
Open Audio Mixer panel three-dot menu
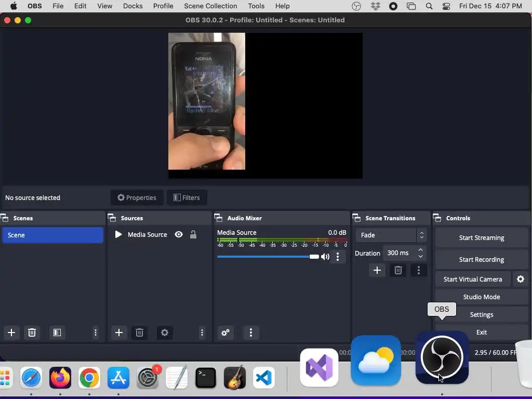(x=251, y=332)
